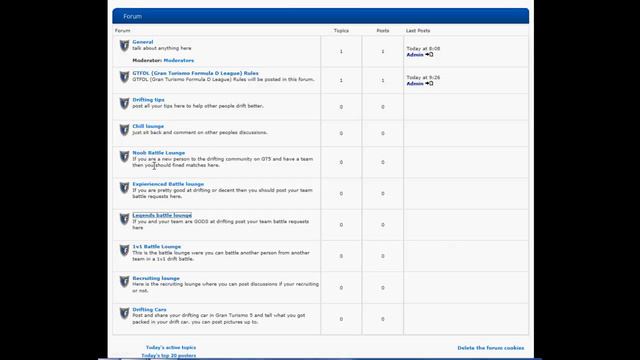Click the shield icon beside Chill lounge

[124, 130]
